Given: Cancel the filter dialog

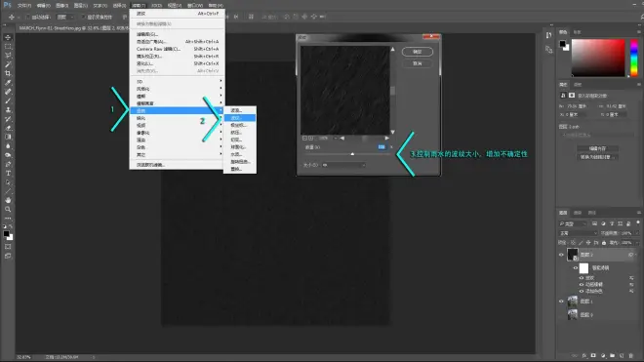Looking at the screenshot, I should pyautogui.click(x=417, y=63).
